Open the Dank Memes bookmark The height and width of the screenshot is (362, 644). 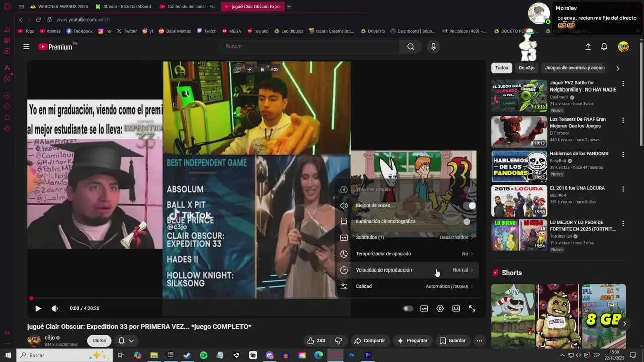click(x=175, y=31)
